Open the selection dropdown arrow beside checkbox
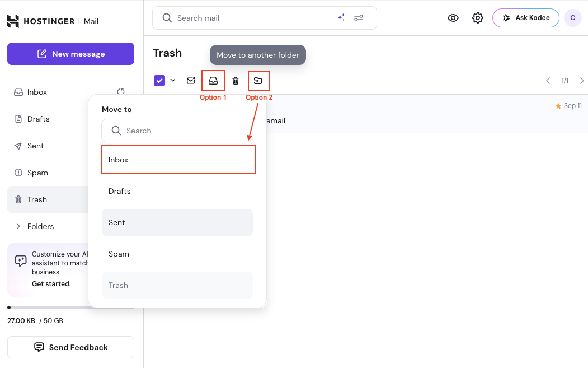588x368 pixels. pyautogui.click(x=173, y=80)
